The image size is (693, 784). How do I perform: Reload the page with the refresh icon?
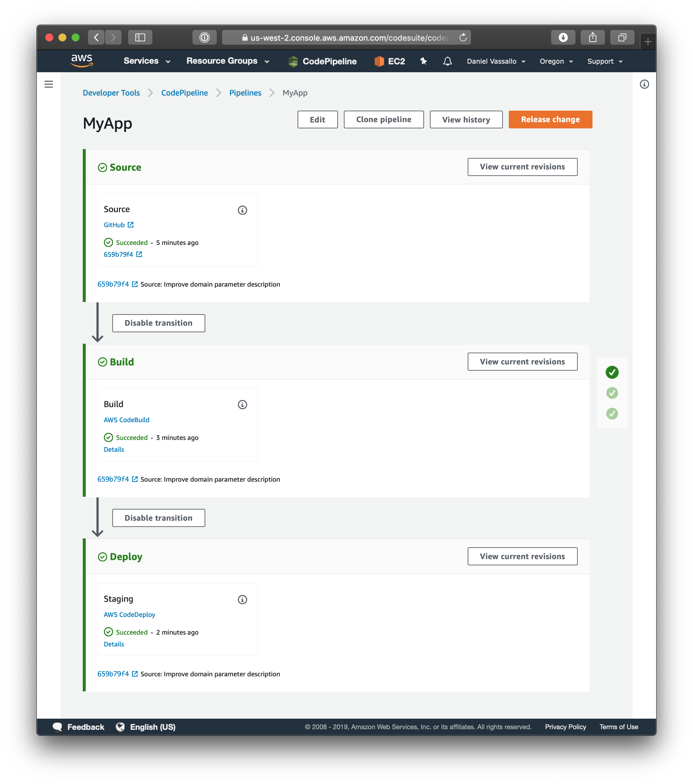point(463,37)
